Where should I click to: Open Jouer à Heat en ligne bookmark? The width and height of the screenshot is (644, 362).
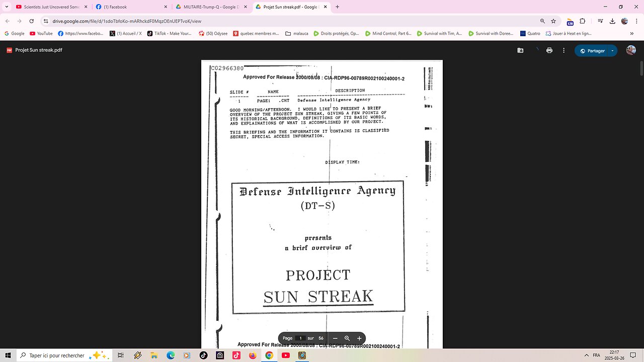click(x=569, y=34)
